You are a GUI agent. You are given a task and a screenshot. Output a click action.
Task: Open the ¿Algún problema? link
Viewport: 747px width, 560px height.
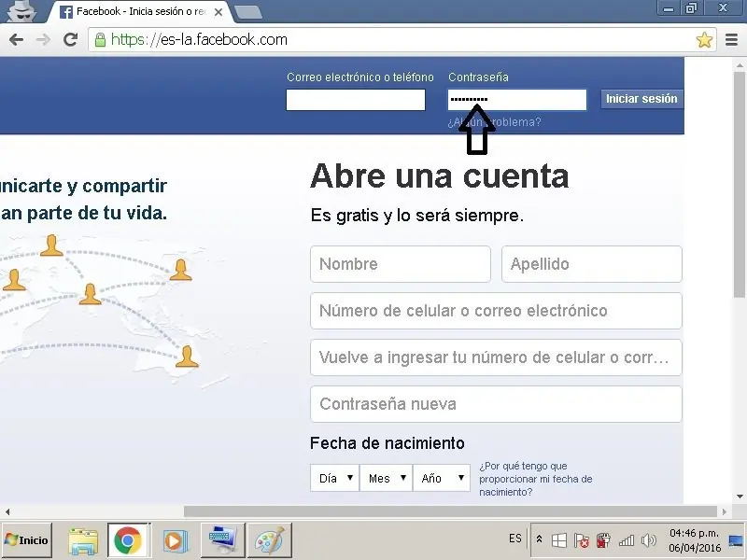coord(494,122)
